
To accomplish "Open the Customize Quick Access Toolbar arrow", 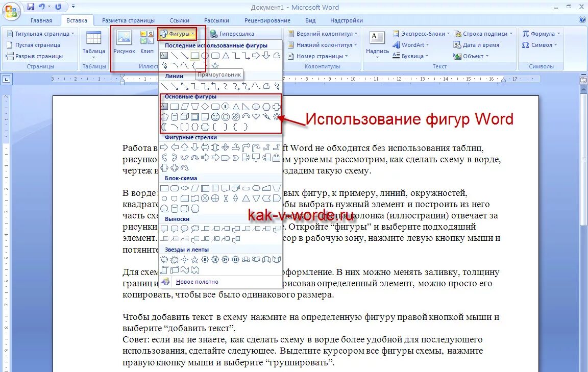I will [73, 6].
